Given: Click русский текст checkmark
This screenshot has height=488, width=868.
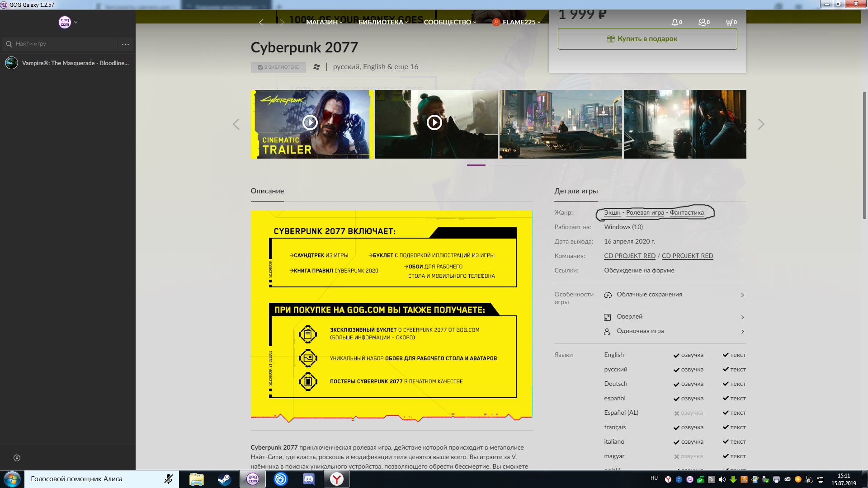Looking at the screenshot, I should (726, 370).
